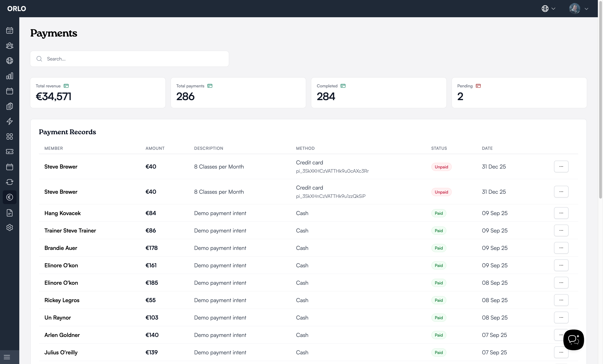This screenshot has width=603, height=364.
Task: Click the bar chart analytics sidebar icon
Action: pyautogui.click(x=9, y=76)
